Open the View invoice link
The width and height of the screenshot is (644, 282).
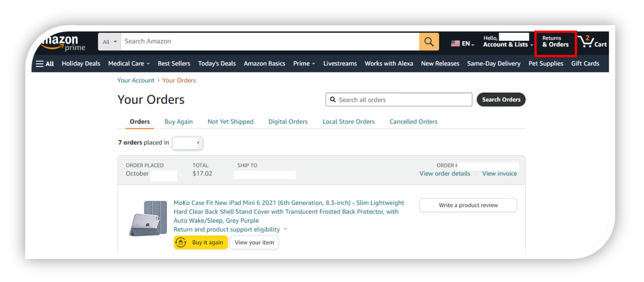tap(500, 173)
